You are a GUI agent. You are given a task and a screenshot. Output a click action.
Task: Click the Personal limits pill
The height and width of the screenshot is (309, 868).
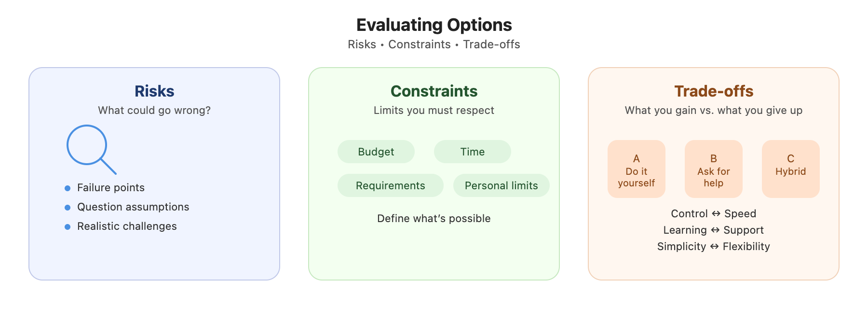click(x=502, y=185)
